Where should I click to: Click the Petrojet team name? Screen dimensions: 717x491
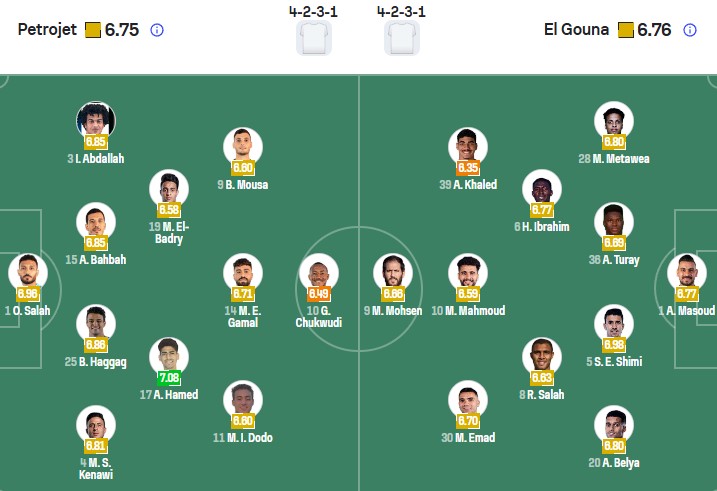click(47, 30)
